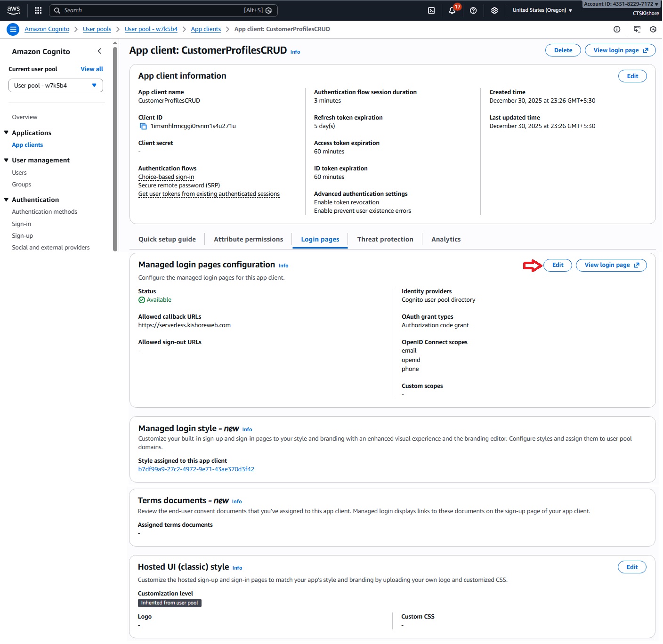Open the assigned style ID link
663x644 pixels.
pyautogui.click(x=196, y=469)
